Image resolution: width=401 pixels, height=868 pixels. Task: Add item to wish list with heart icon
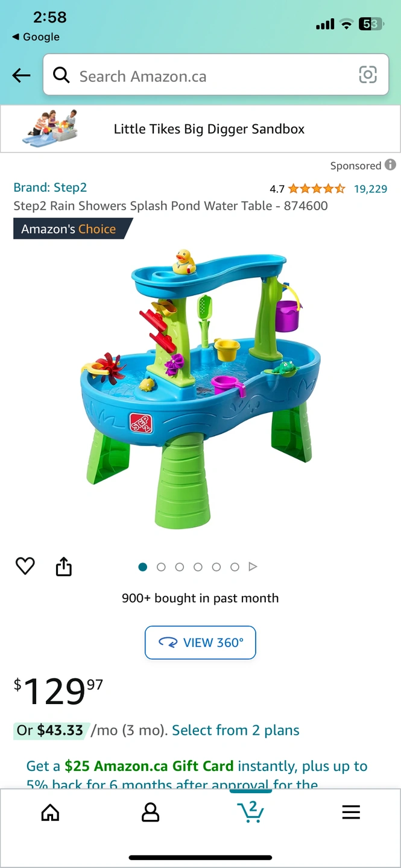pos(25,566)
